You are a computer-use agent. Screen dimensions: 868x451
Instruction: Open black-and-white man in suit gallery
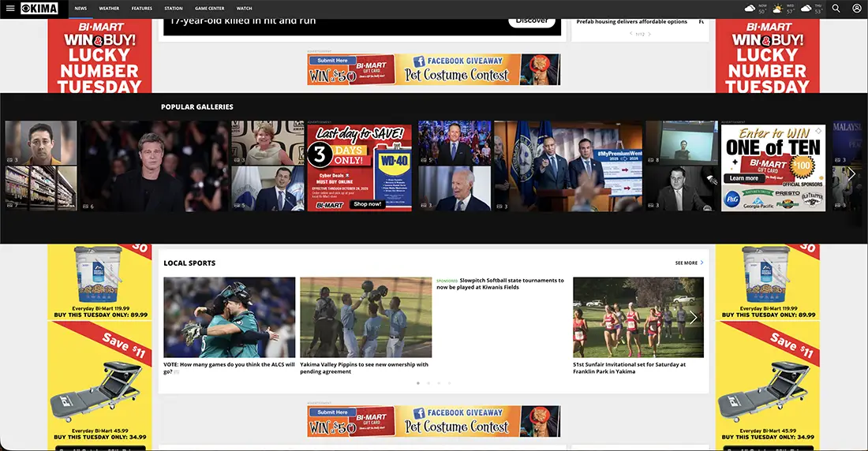pos(682,188)
